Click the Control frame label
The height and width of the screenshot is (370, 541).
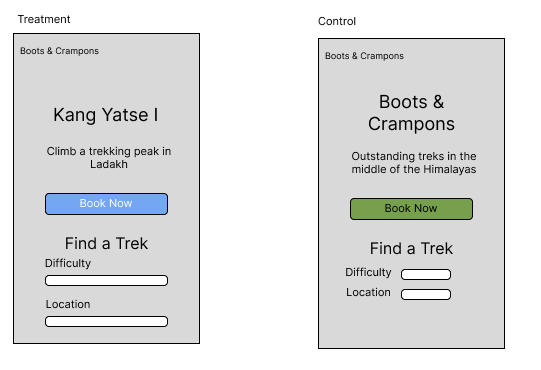[x=337, y=21]
